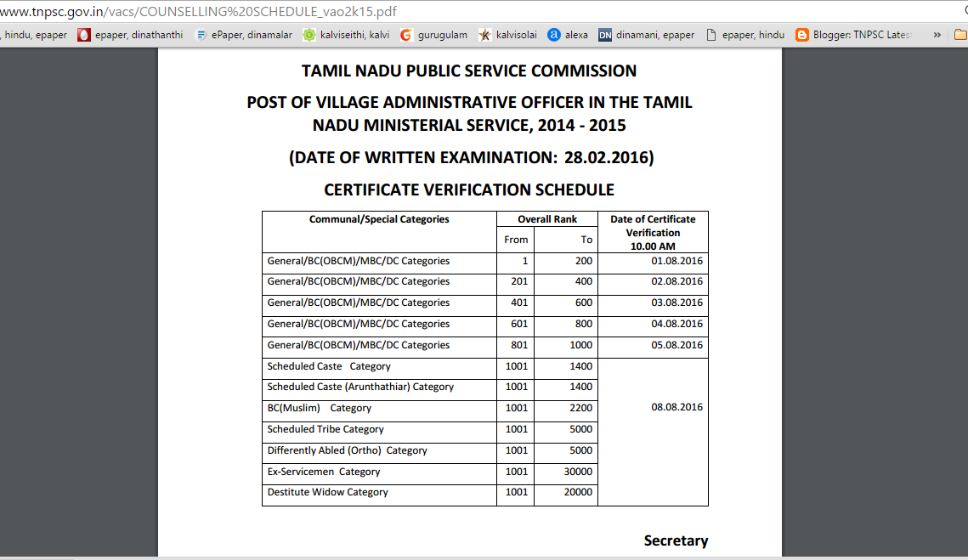Click the To value '1000'
The height and width of the screenshot is (560, 968).
(x=581, y=345)
